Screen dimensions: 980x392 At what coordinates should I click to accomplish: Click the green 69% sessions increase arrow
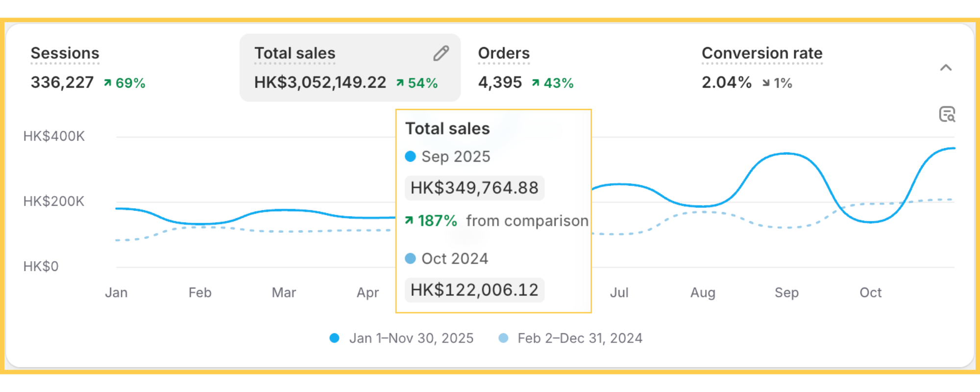click(x=108, y=83)
